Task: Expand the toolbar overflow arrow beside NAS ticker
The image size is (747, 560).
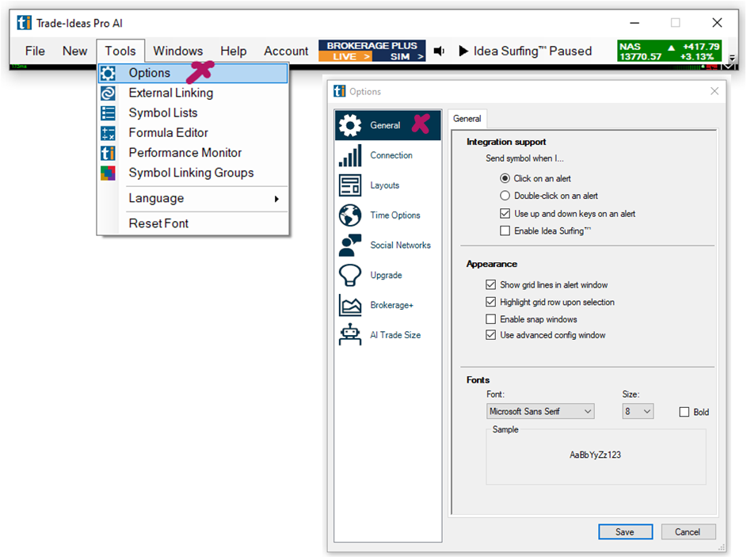Action: pyautogui.click(x=732, y=58)
